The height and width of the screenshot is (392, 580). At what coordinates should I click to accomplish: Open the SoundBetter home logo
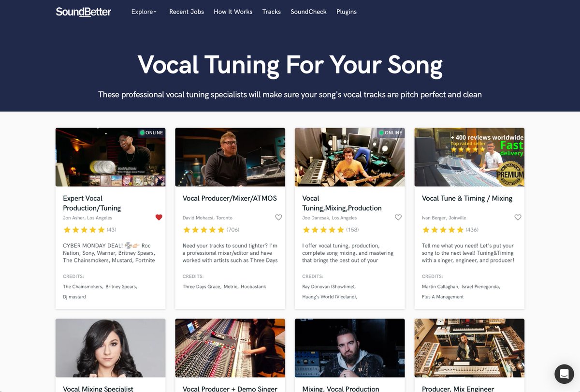click(83, 12)
